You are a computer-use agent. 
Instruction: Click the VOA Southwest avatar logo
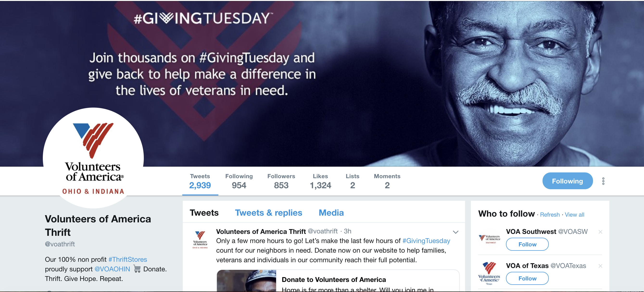[x=490, y=239]
